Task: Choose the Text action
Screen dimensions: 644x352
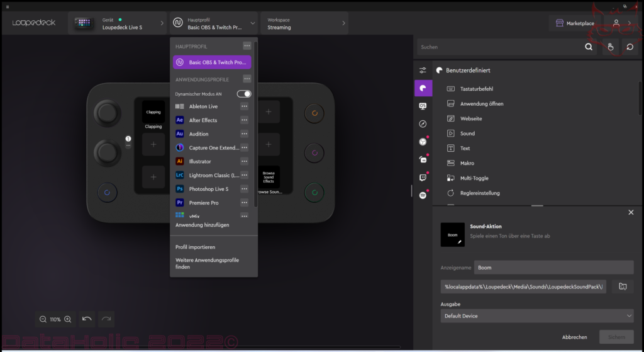Action: pyautogui.click(x=465, y=148)
